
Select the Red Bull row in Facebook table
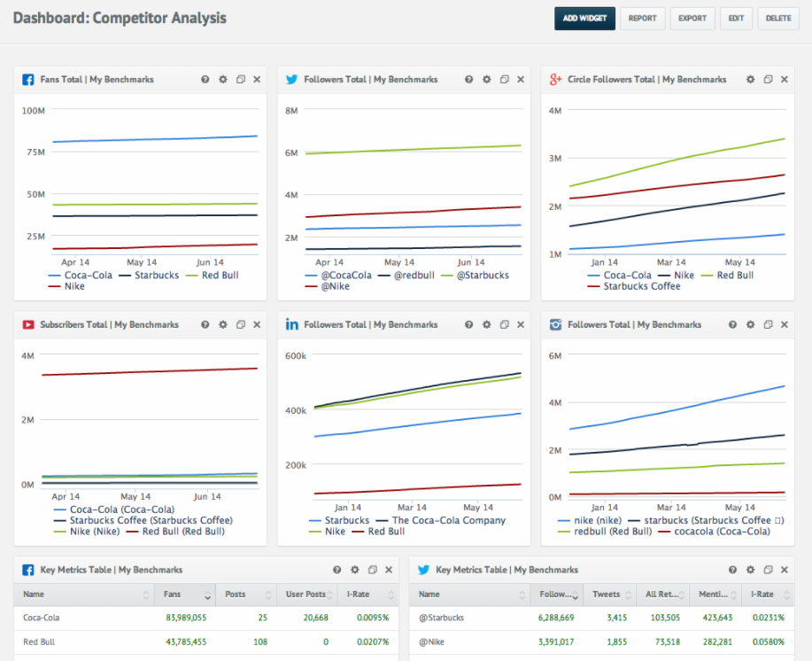pyautogui.click(x=206, y=642)
